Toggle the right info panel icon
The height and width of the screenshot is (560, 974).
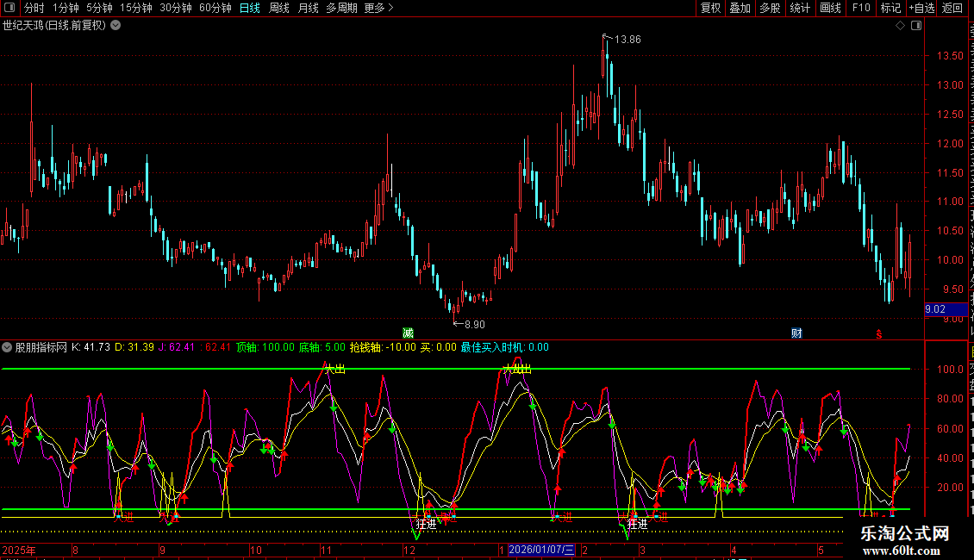tap(916, 26)
